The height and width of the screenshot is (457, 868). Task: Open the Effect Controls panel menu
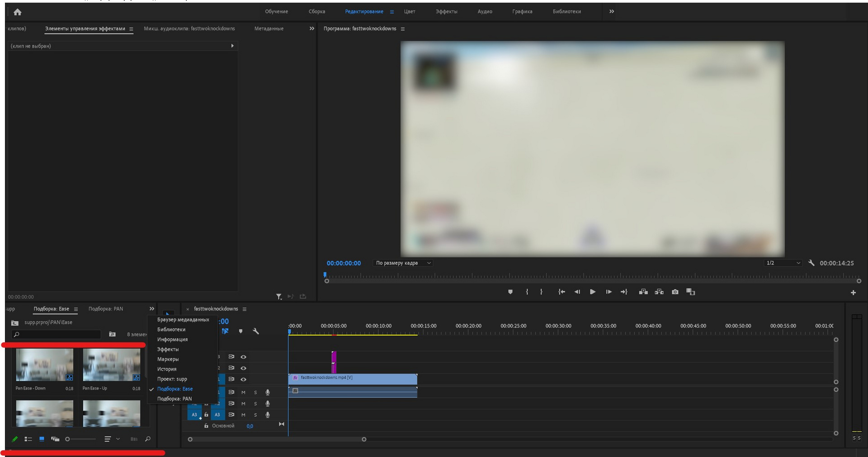coord(131,29)
